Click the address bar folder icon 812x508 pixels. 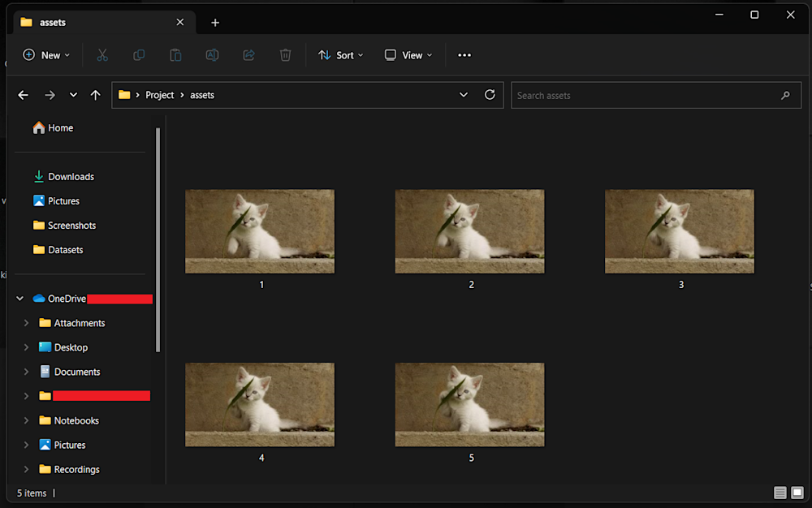pos(124,95)
